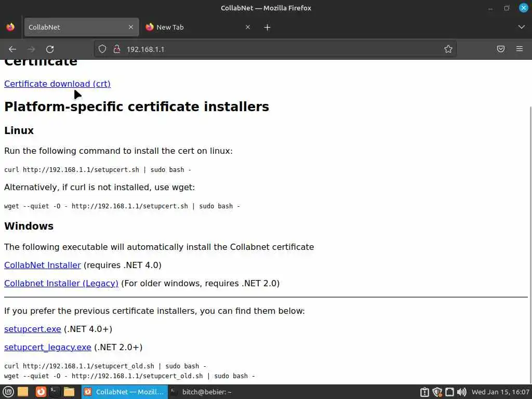Open the network tray icon

[x=449, y=392]
